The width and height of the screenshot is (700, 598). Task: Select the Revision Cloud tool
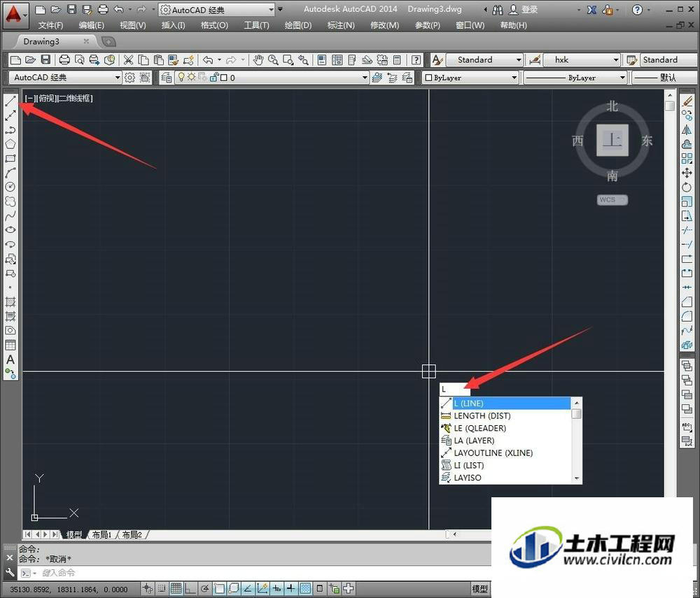click(10, 201)
